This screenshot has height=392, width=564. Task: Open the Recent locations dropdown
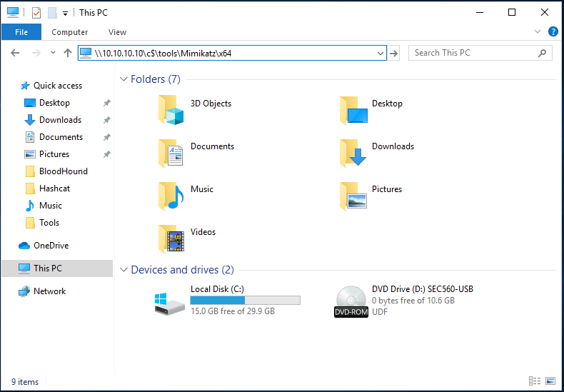point(53,53)
